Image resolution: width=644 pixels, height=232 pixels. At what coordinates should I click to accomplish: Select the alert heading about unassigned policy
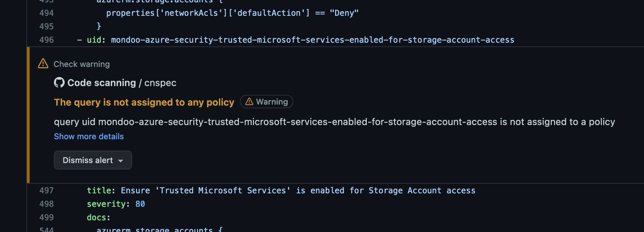pos(144,102)
